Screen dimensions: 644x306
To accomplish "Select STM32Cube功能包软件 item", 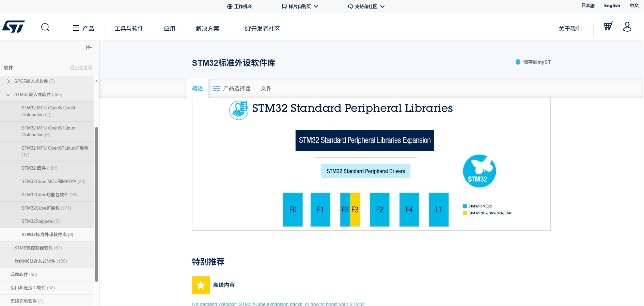I will (x=47, y=195).
